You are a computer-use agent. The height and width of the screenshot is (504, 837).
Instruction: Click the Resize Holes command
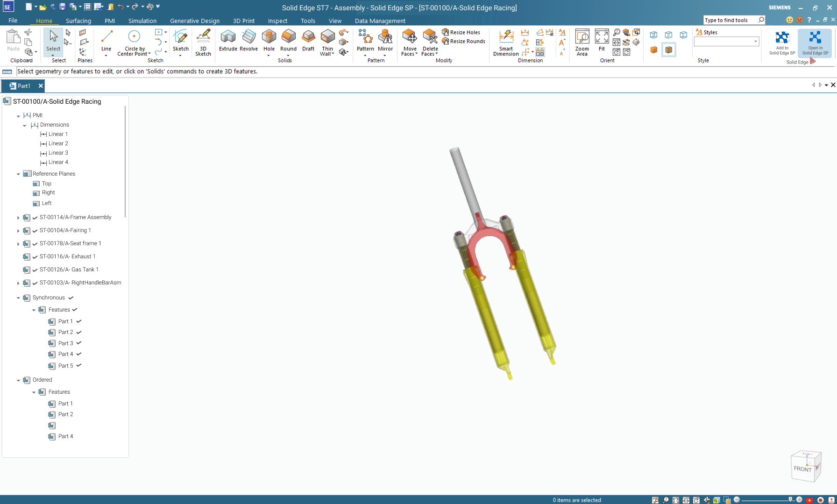click(x=461, y=32)
